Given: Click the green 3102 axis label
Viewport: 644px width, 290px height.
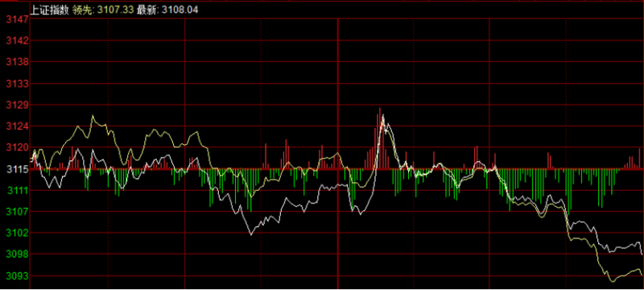Looking at the screenshot, I should [x=17, y=233].
